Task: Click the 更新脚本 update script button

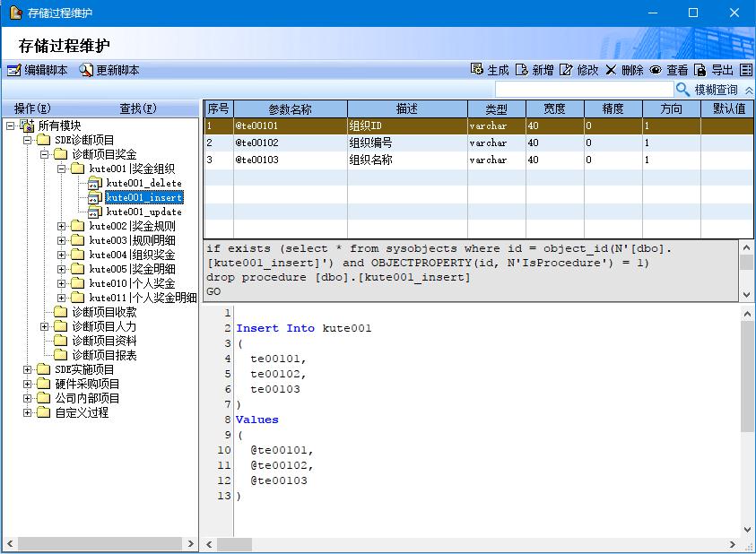Action: pyautogui.click(x=109, y=70)
